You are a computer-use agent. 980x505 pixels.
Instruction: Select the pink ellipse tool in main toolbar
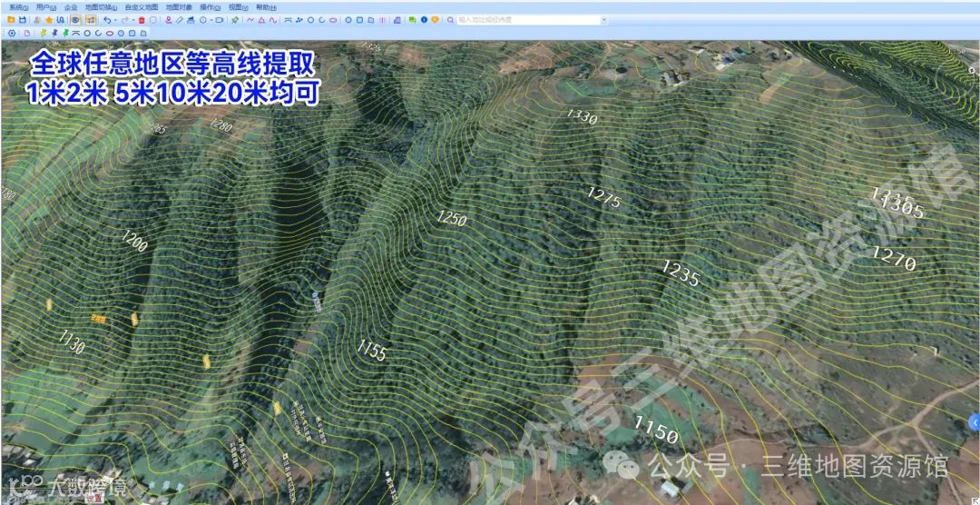[333, 20]
